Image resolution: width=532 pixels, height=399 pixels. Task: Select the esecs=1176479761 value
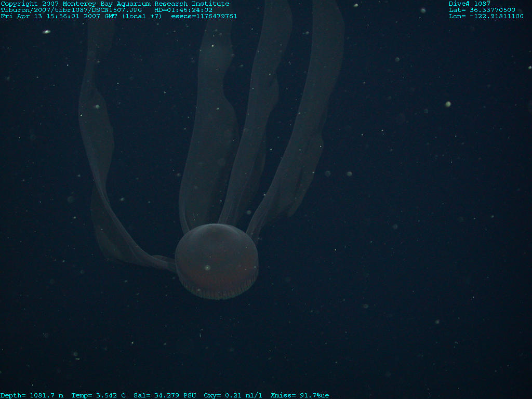(x=204, y=16)
